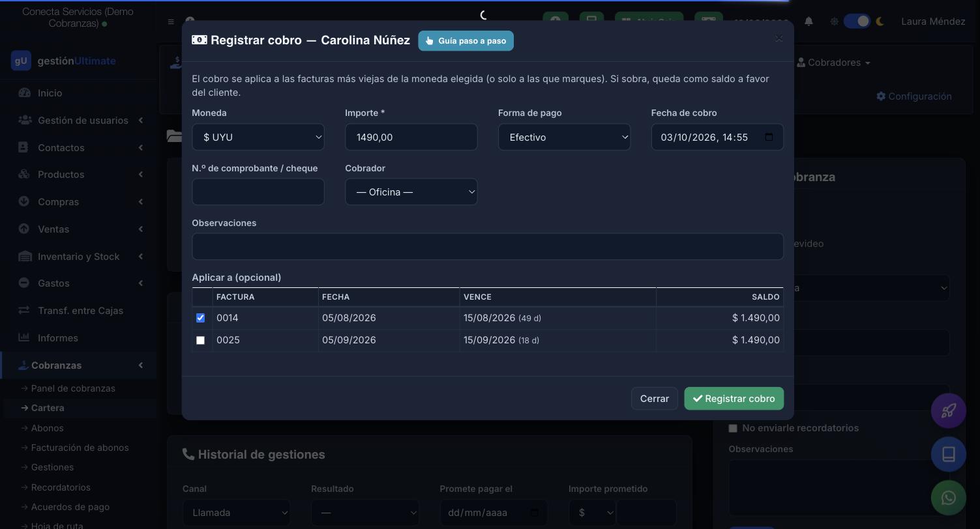This screenshot has height=529, width=980.
Task: Open Facturación de abonos submenu item
Action: click(80, 448)
